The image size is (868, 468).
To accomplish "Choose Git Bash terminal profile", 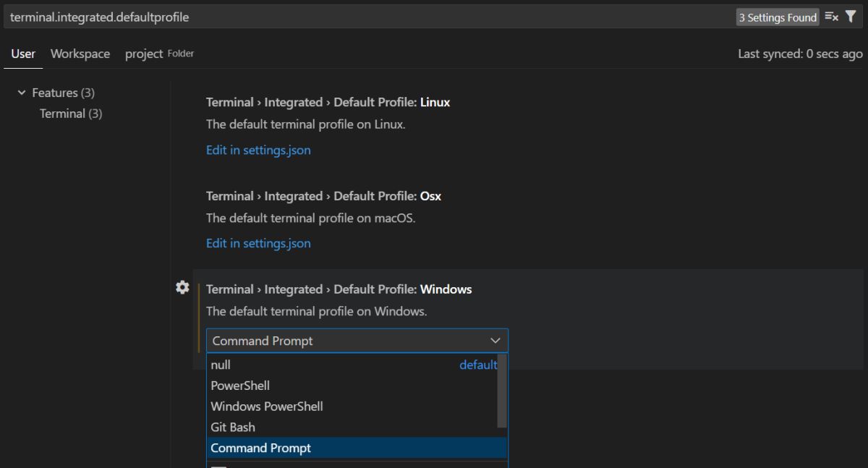I will tap(233, 427).
